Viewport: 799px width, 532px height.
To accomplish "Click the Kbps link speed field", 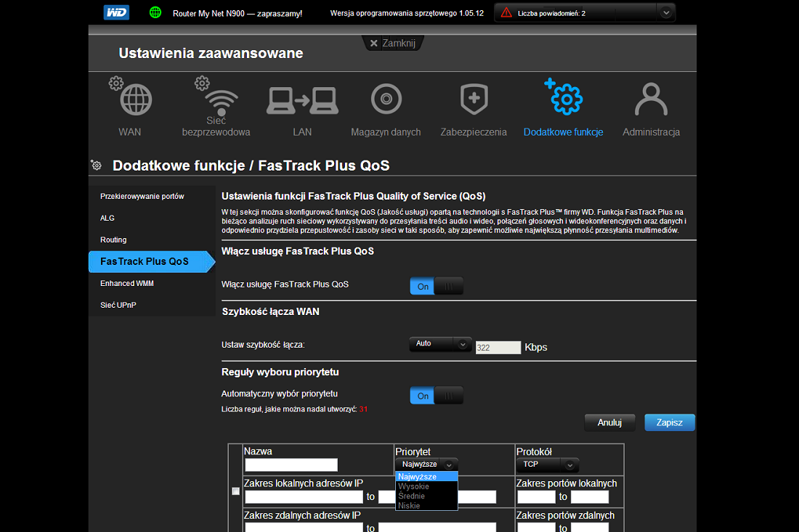I will [x=498, y=348].
